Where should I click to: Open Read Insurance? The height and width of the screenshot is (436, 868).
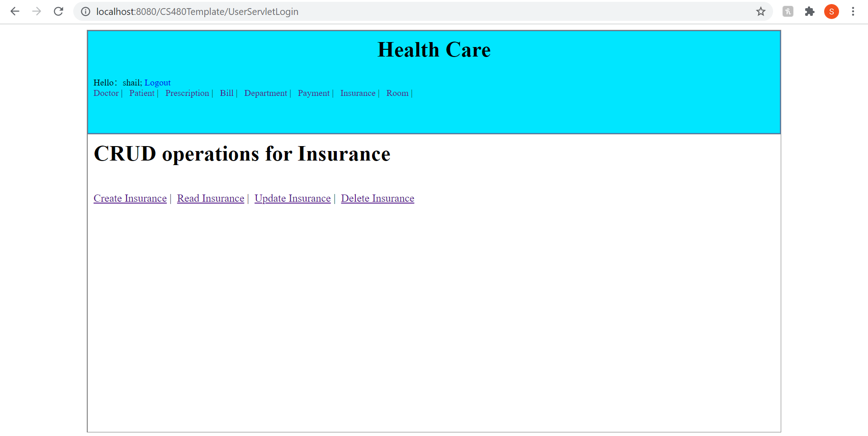(210, 198)
